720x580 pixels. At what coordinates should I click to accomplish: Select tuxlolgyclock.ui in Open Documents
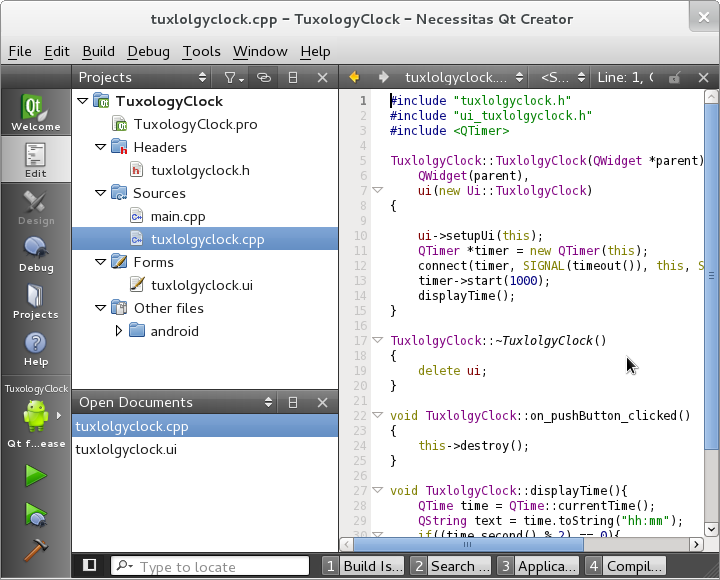coord(205,449)
